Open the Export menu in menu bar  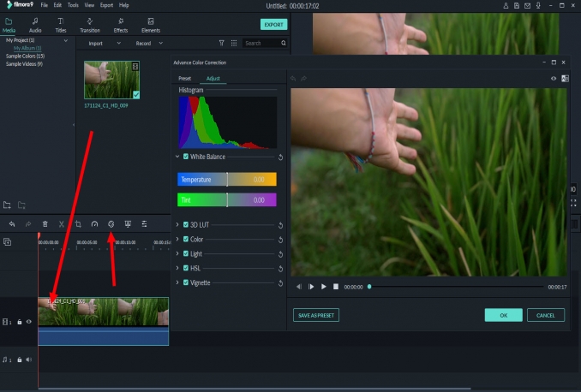tap(106, 5)
